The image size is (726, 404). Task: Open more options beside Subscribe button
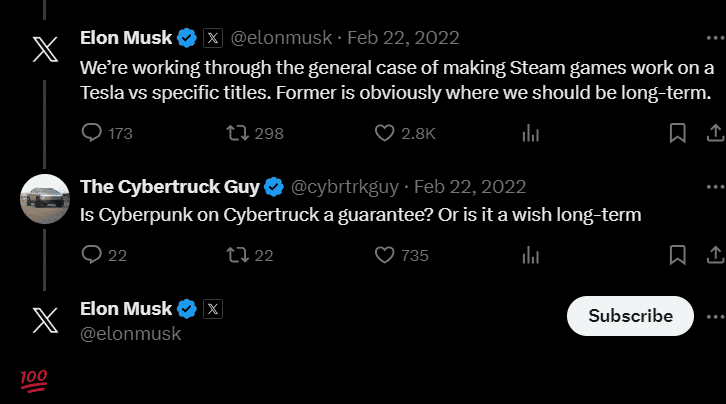pos(715,317)
